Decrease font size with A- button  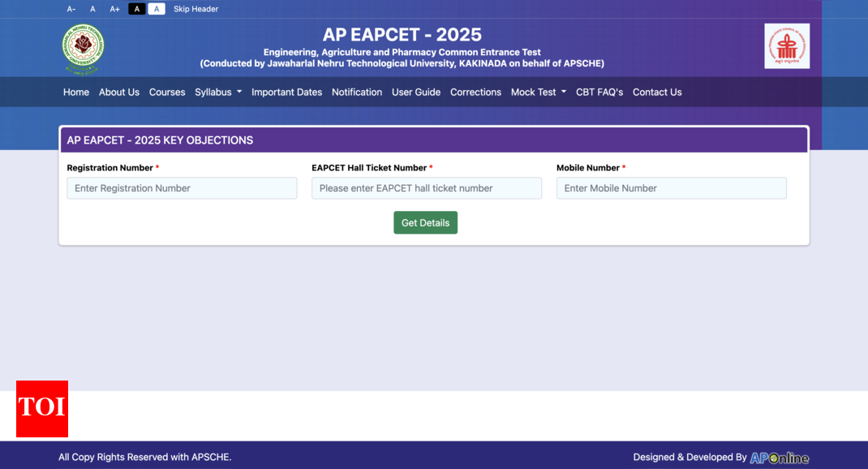click(x=71, y=9)
